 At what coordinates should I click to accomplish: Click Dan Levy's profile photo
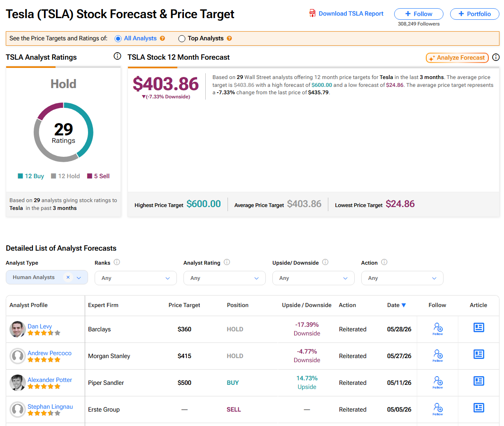[18, 329]
